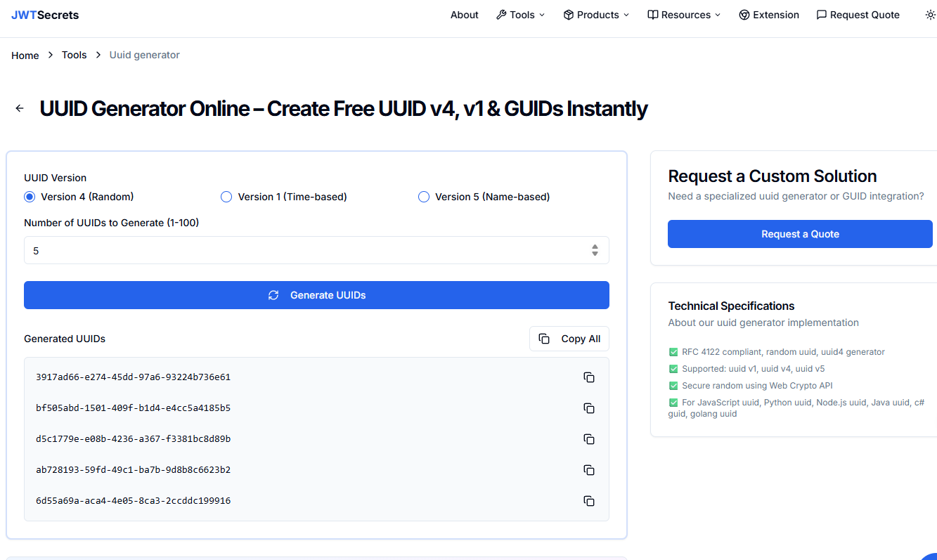937x560 pixels.
Task: Click UUID text d5c1779e-e08b-4236-a367-f3381bc8d89b
Action: (133, 439)
